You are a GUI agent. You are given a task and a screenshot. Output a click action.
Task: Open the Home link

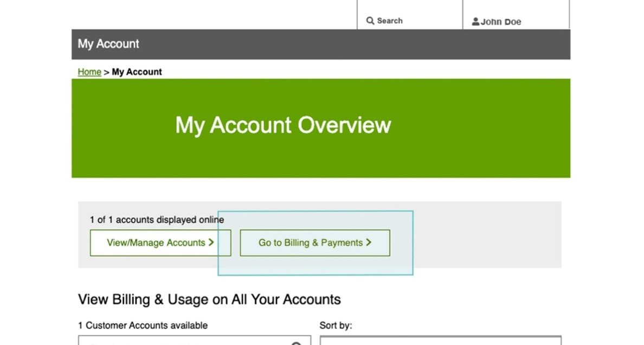coord(89,72)
